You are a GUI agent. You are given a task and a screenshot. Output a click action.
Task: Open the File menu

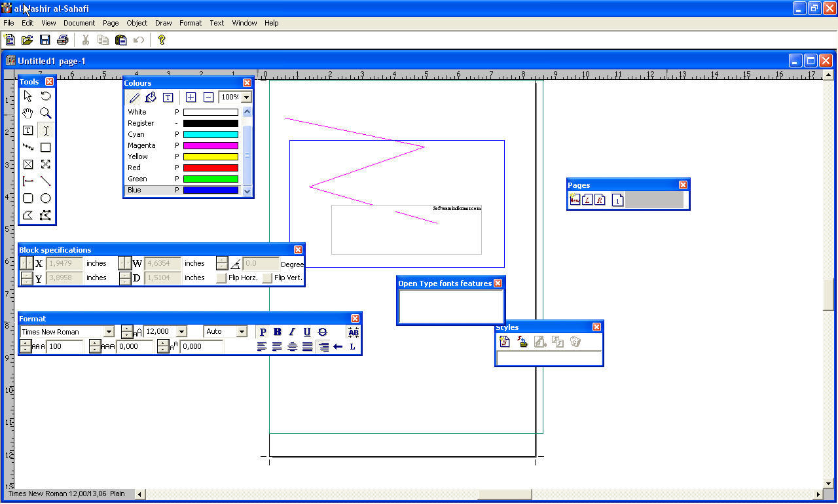(x=9, y=23)
